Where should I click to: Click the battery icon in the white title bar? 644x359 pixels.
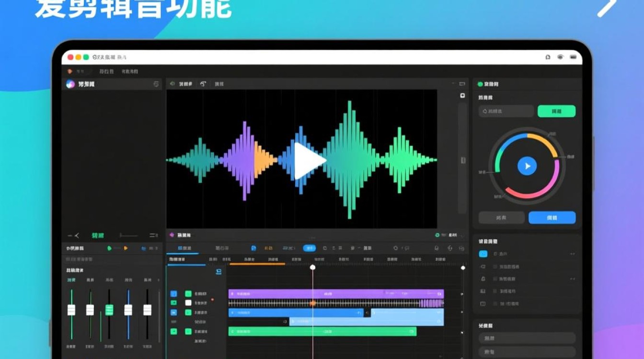click(x=573, y=57)
